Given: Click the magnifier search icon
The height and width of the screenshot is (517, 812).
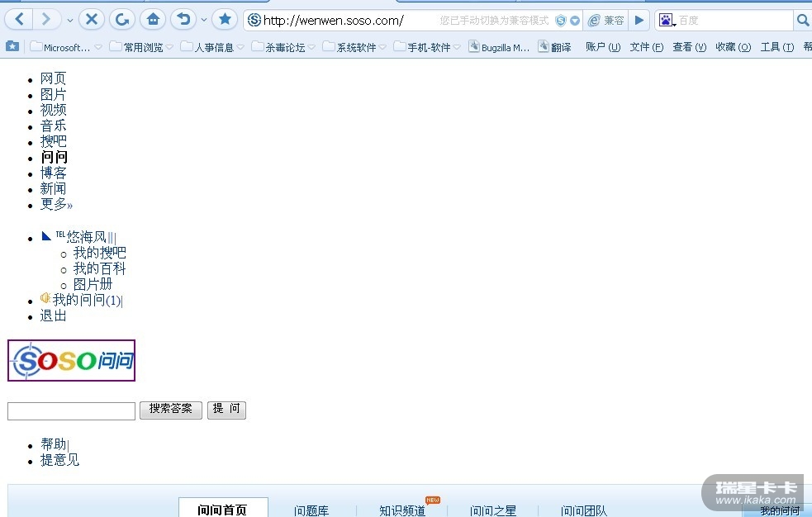Looking at the screenshot, I should click(802, 20).
